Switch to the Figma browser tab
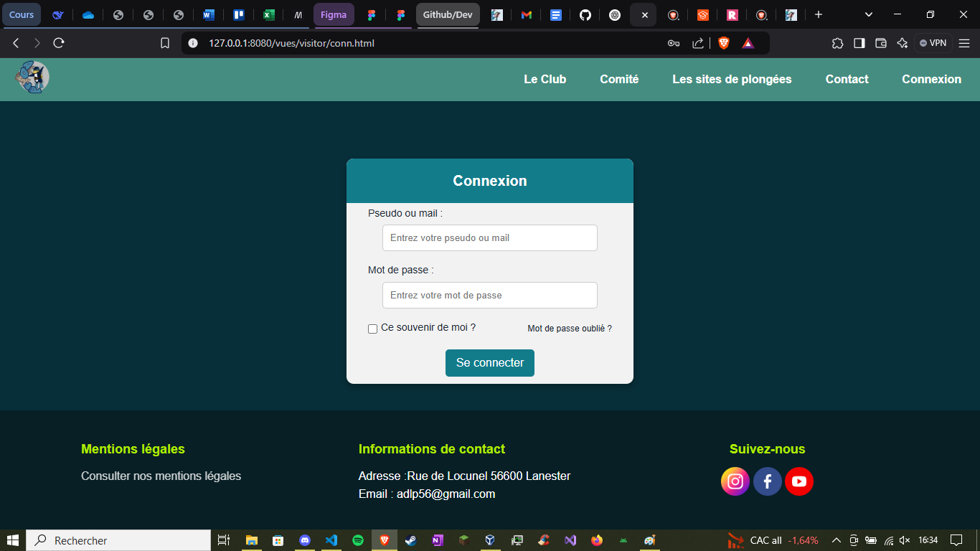Image resolution: width=980 pixels, height=551 pixels. [334, 14]
